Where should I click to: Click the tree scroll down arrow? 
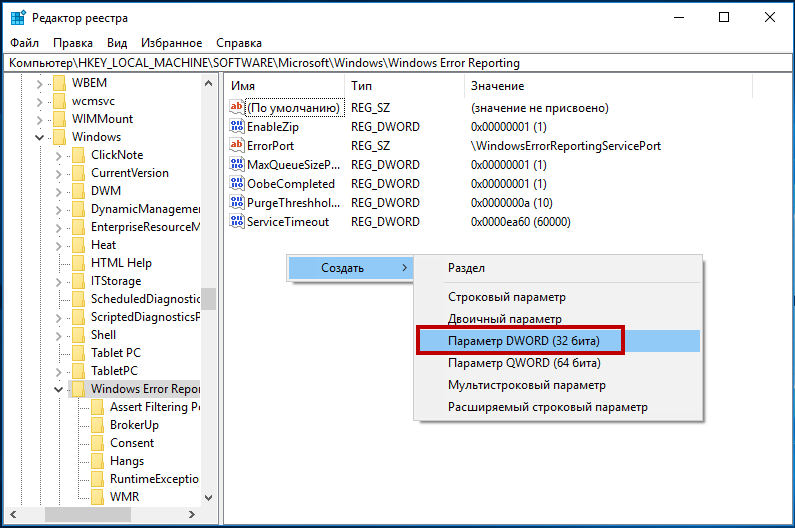click(x=208, y=498)
